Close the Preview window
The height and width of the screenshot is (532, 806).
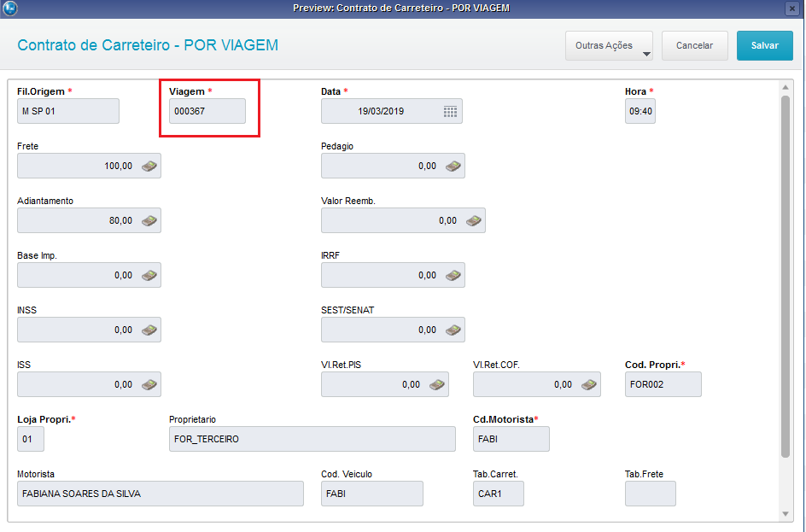tap(792, 9)
